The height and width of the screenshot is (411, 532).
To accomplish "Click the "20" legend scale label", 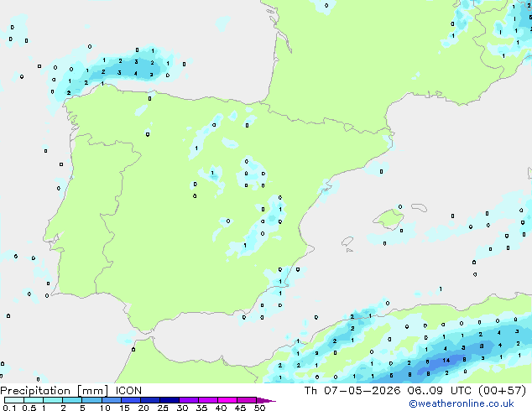I will click(143, 408).
